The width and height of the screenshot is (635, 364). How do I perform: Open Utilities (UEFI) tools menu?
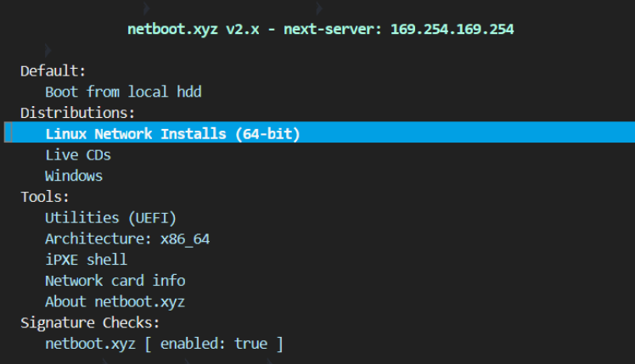point(110,218)
